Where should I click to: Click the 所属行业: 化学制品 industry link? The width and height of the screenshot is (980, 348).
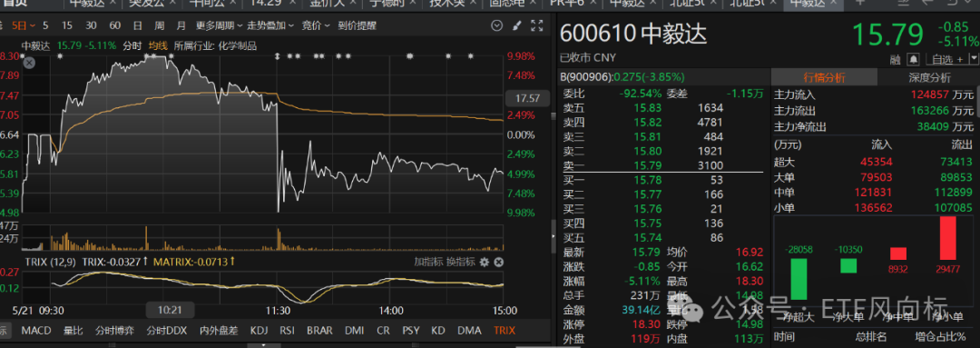click(x=216, y=45)
